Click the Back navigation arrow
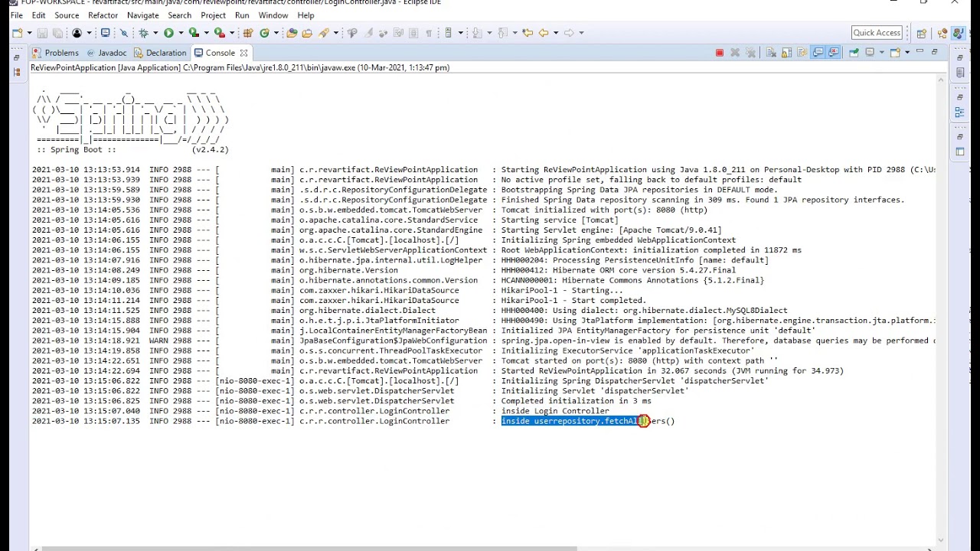The width and height of the screenshot is (980, 551). pyautogui.click(x=544, y=33)
